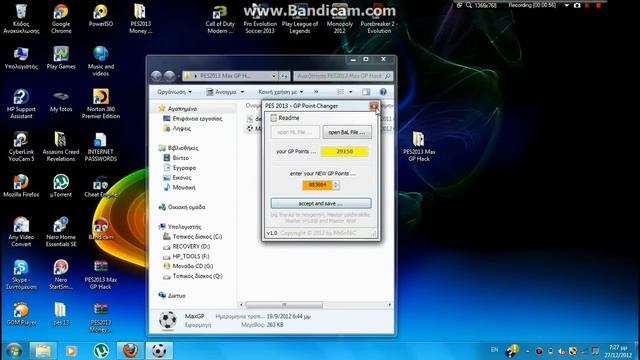Open the Windows Start button

point(13,350)
